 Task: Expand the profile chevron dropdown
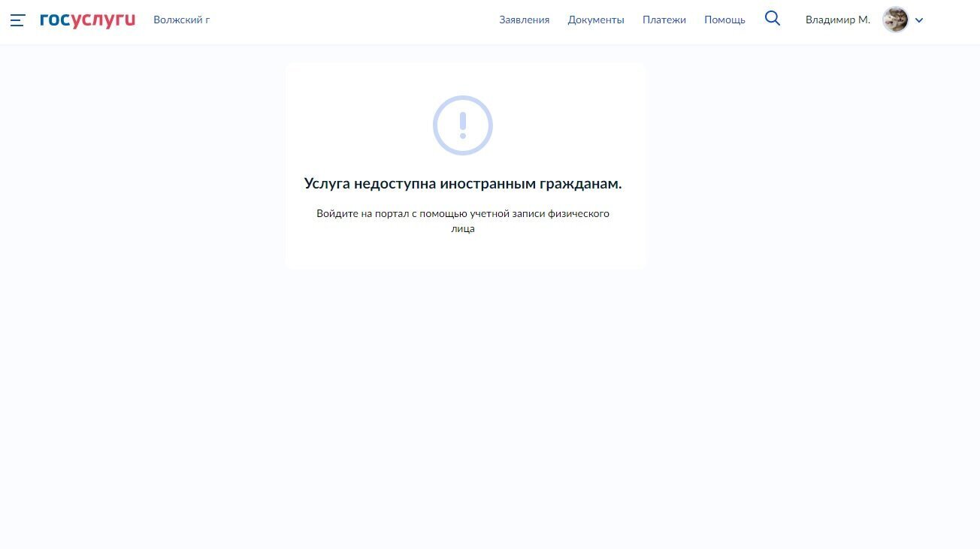(x=919, y=20)
